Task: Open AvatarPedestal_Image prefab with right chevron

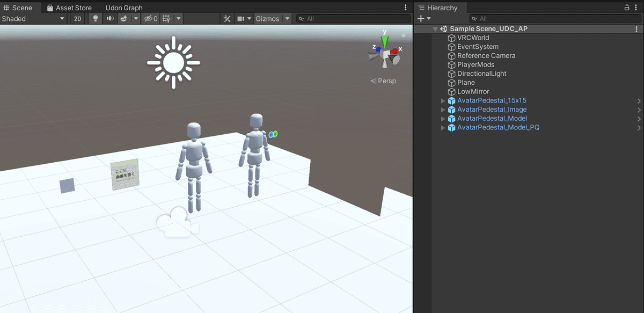Action: pyautogui.click(x=639, y=110)
